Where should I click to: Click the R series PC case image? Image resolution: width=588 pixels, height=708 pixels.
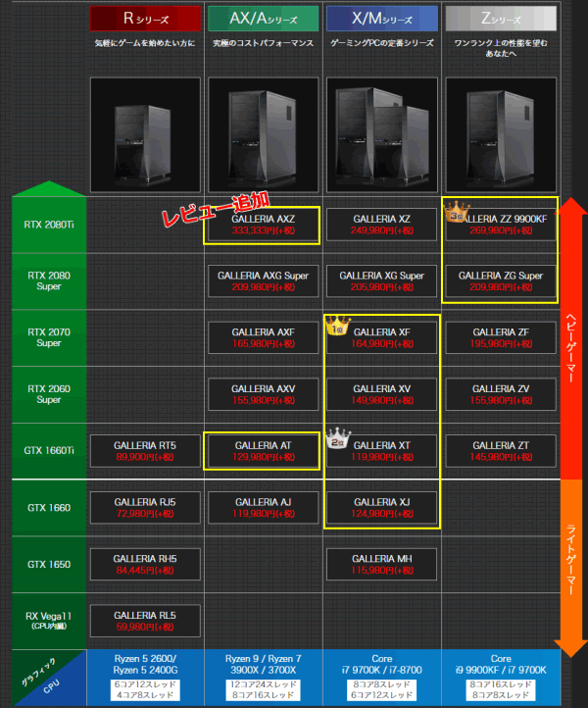(x=145, y=134)
